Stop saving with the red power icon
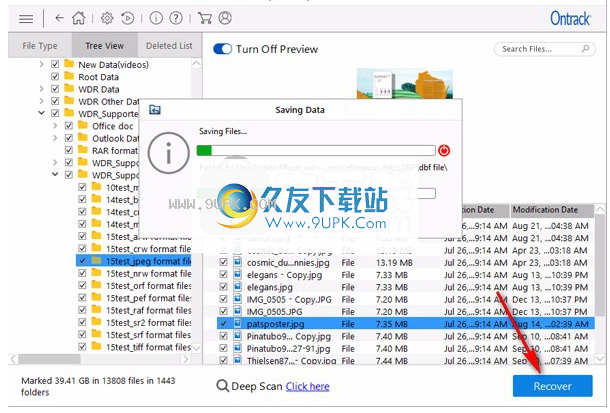The width and height of the screenshot is (610, 413). 444,150
